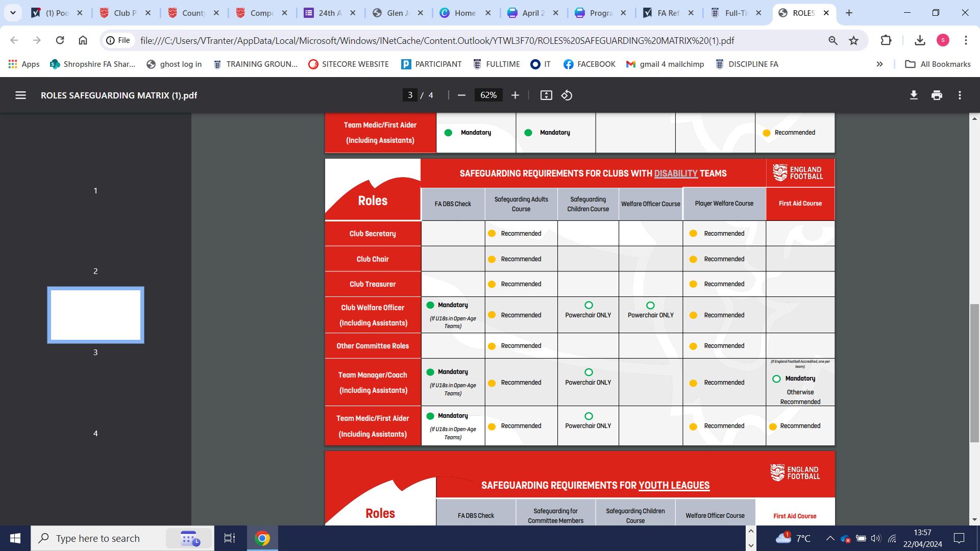Bookmark this page with star icon
The width and height of the screenshot is (980, 551).
853,40
